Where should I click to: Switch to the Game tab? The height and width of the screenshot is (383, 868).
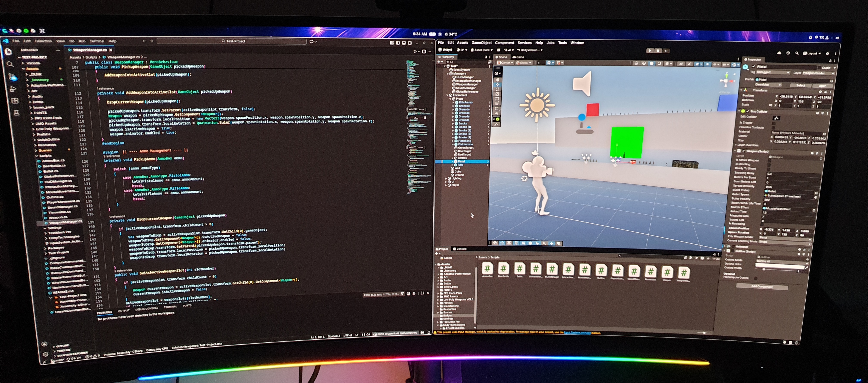click(518, 57)
